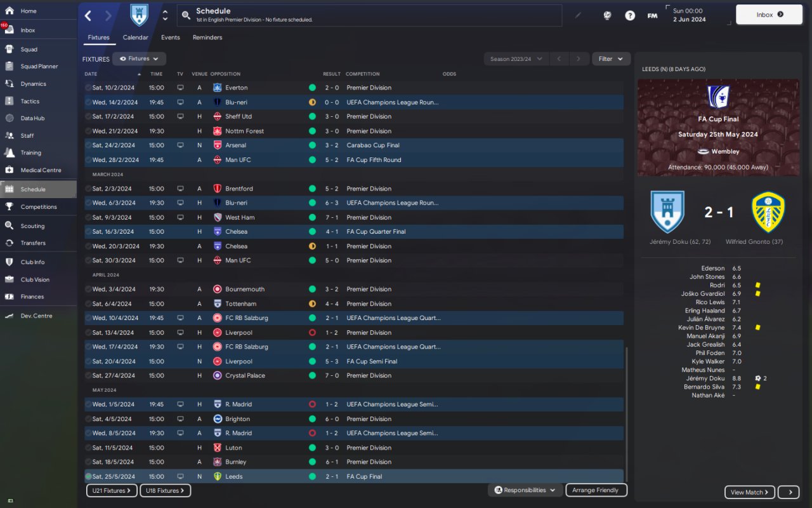The width and height of the screenshot is (812, 508).
Task: Go back with the left arrow
Action: (88, 16)
